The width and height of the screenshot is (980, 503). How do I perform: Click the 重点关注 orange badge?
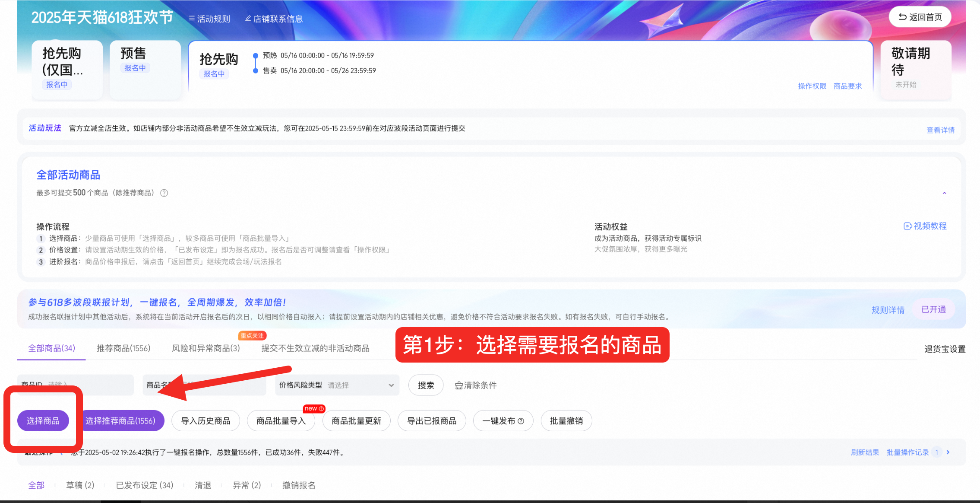252,336
